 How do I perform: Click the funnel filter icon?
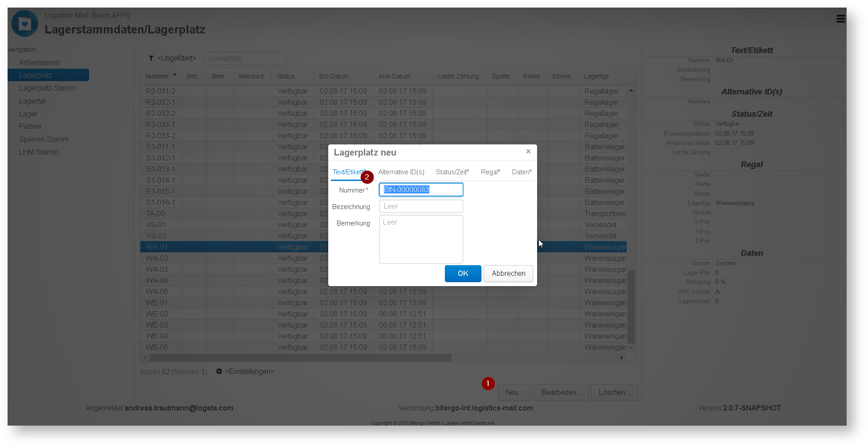click(x=151, y=58)
